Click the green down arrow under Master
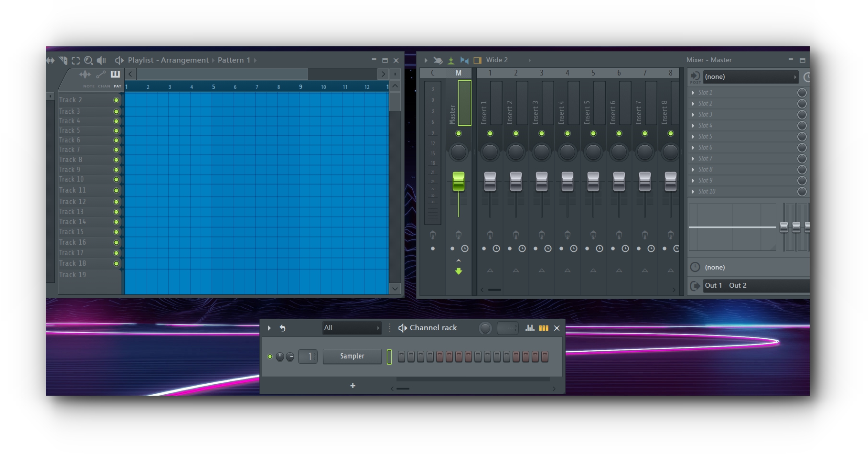 tap(459, 271)
